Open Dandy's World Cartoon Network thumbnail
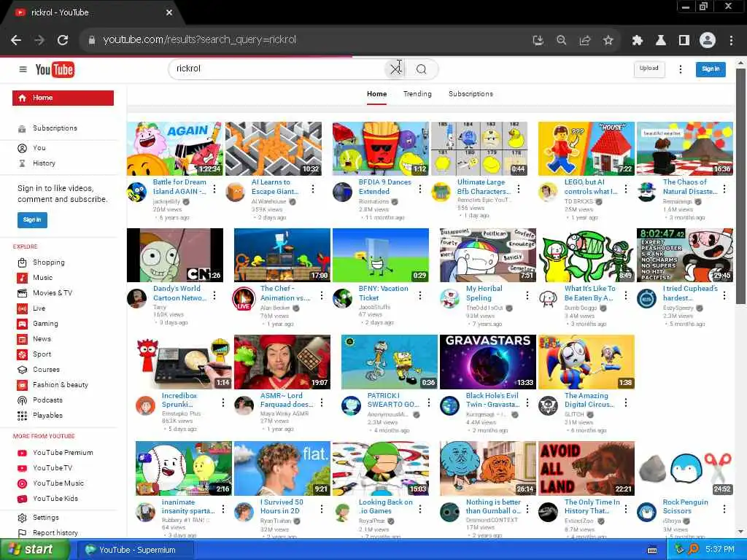 click(x=175, y=255)
